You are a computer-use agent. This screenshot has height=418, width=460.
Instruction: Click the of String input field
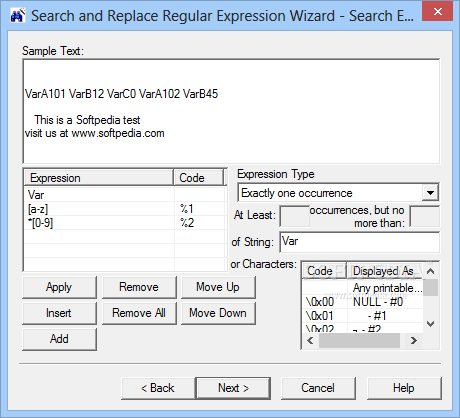coord(359,242)
